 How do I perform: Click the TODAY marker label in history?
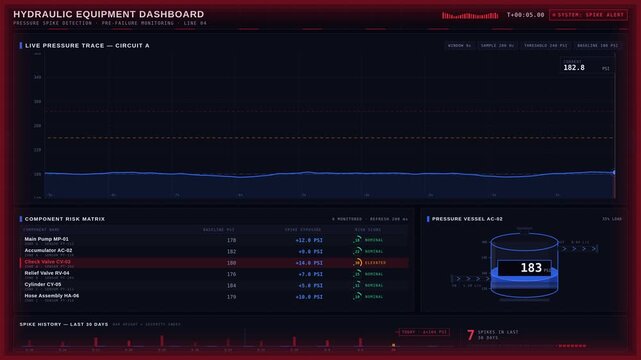[424, 332]
